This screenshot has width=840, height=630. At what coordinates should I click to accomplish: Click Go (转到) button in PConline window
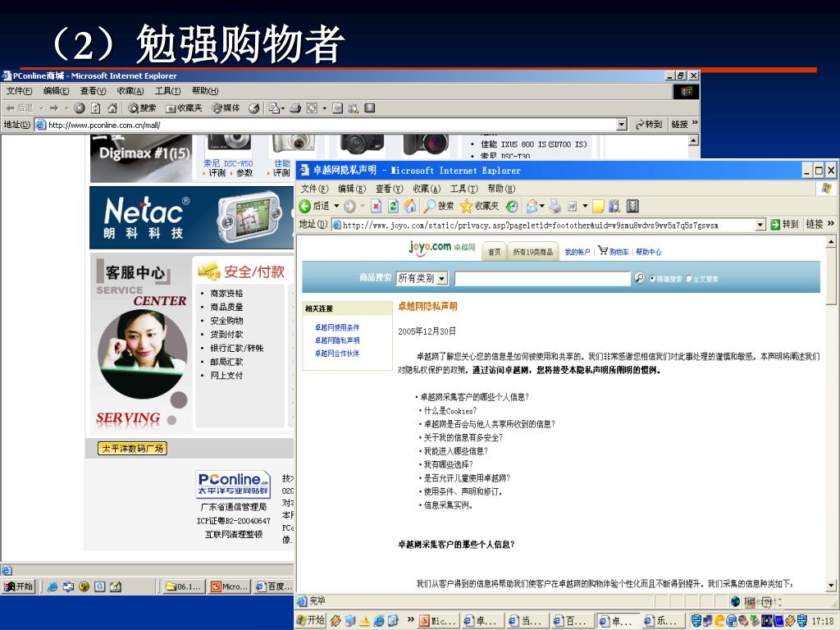pyautogui.click(x=649, y=125)
